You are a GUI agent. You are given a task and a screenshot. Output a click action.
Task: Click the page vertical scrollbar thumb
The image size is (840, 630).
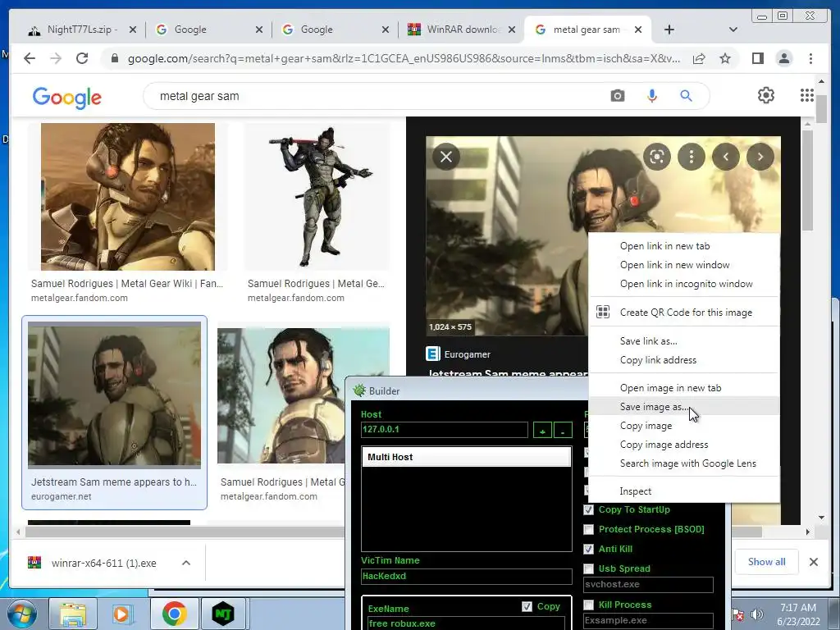pos(820,107)
